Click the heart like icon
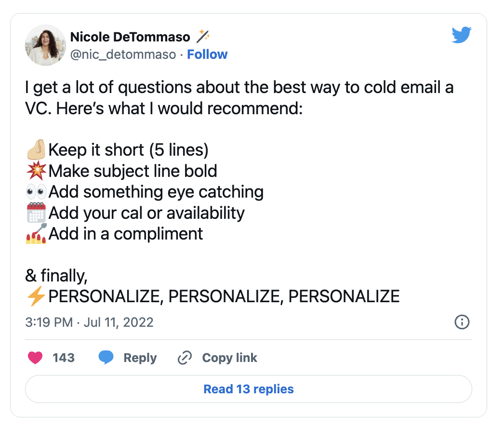Image resolution: width=504 pixels, height=428 pixels. click(35, 358)
